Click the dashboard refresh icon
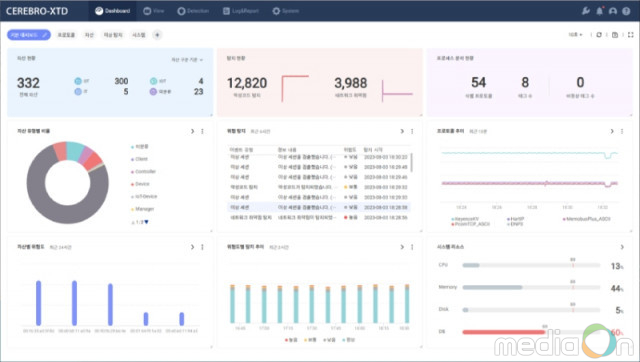This screenshot has height=362, width=640. [x=599, y=35]
